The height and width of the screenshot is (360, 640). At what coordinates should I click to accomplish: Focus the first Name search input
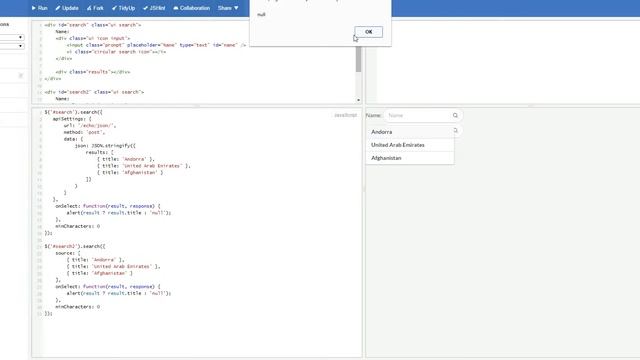click(422, 116)
